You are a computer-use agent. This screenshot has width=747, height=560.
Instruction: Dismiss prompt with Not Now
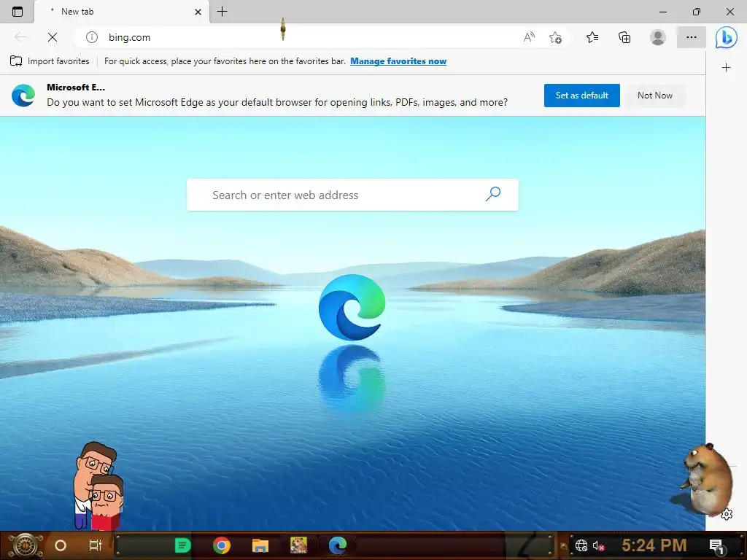(x=655, y=96)
